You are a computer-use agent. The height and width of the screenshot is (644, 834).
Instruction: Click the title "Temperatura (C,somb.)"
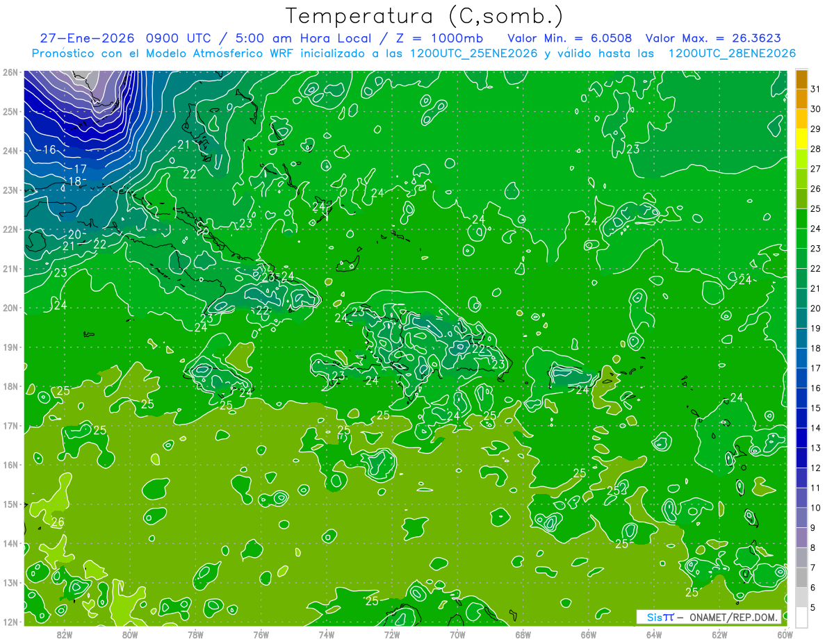(425, 16)
